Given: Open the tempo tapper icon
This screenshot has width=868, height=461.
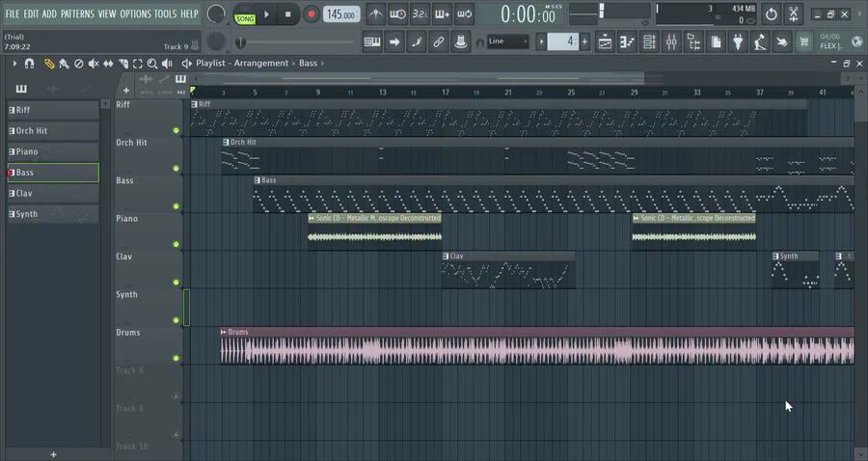Looking at the screenshot, I should (760, 41).
